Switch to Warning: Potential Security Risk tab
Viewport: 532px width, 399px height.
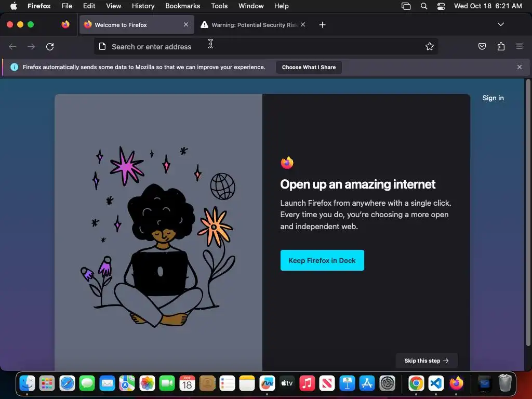(254, 24)
